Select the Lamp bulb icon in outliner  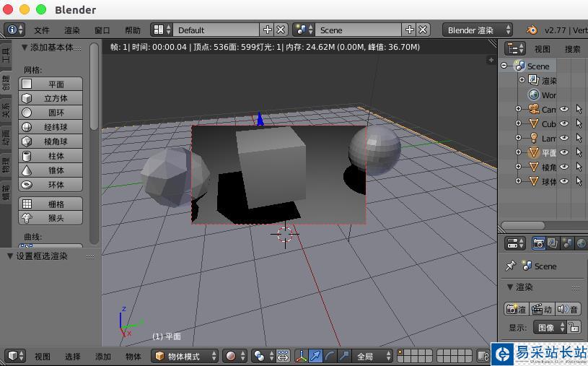(534, 138)
